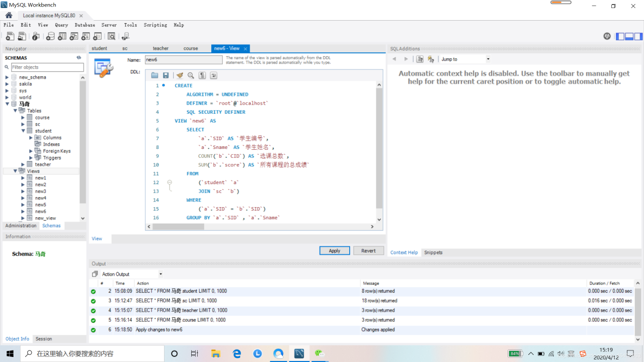The image size is (644, 362).
Task: Expand the world schema node
Action: pyautogui.click(x=7, y=98)
